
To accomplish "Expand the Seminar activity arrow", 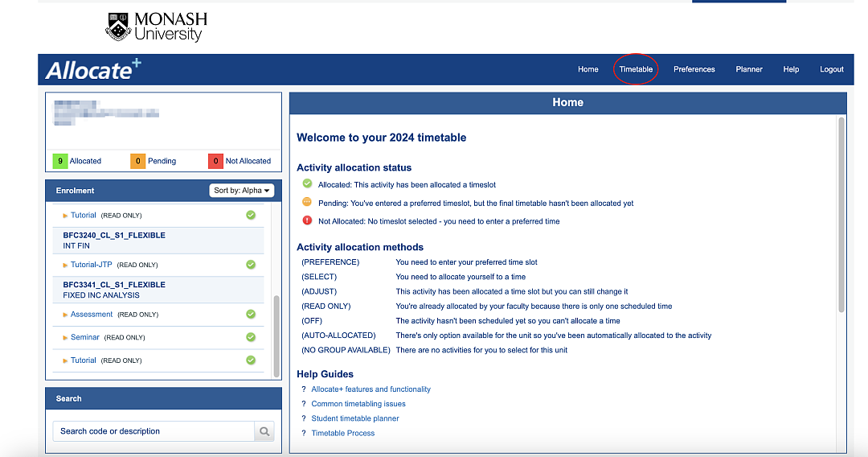I will [65, 338].
